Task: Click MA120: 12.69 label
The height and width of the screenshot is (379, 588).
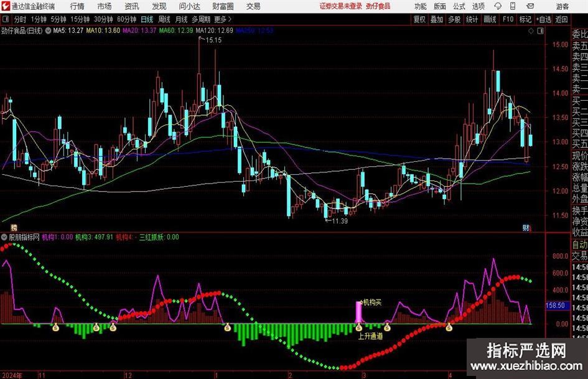Action: 214,30
